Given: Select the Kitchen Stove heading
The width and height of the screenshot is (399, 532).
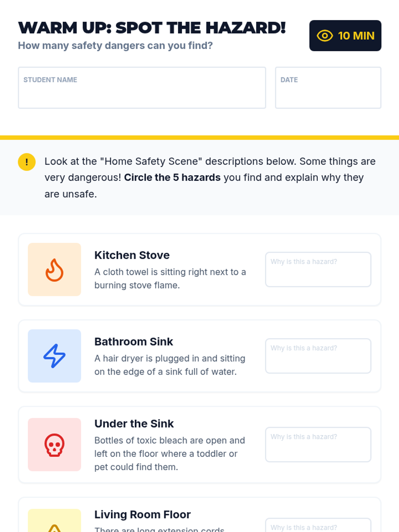Looking at the screenshot, I should [x=132, y=255].
